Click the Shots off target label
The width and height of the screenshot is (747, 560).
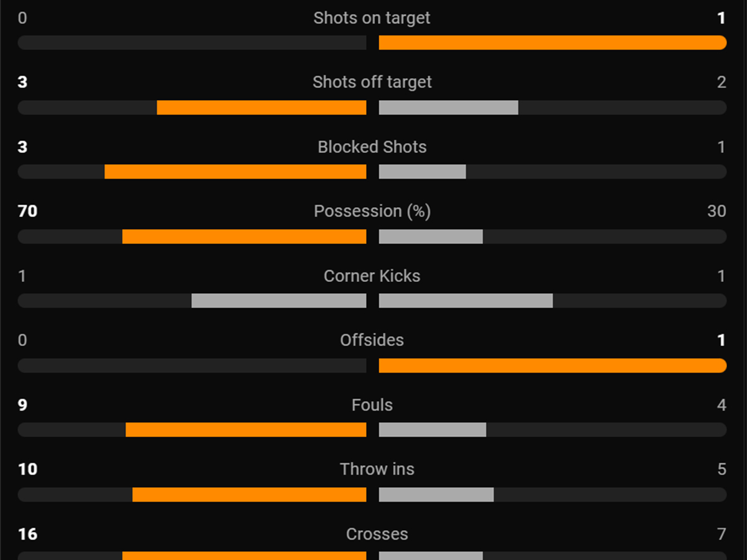[x=372, y=82]
